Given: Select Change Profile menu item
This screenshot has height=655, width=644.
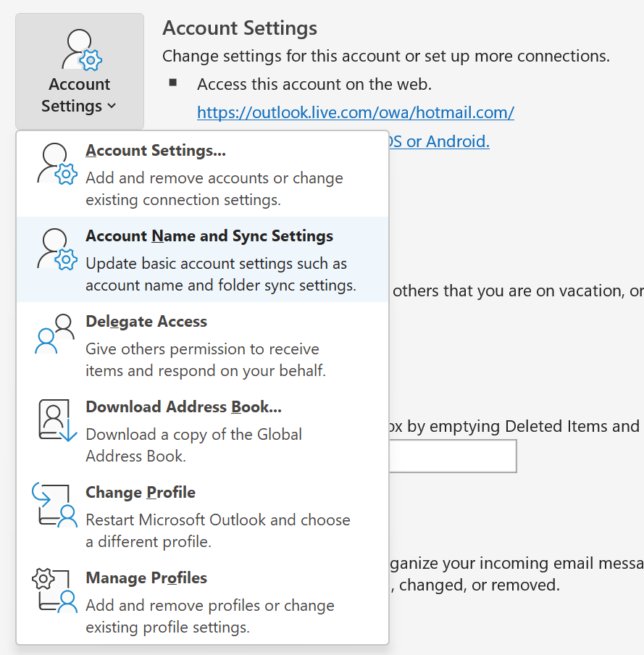Looking at the screenshot, I should [203, 517].
